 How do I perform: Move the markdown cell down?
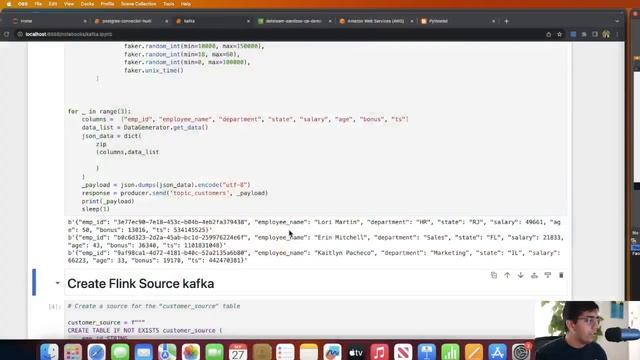click(x=521, y=276)
